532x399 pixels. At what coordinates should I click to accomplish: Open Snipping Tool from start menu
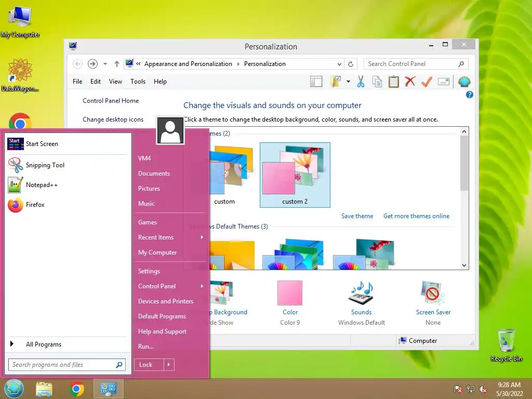coord(67,165)
